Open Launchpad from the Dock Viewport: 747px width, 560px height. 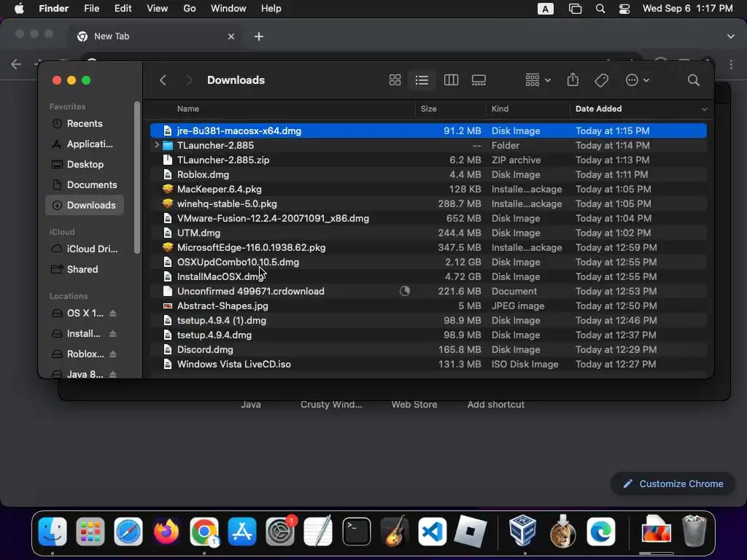[x=90, y=532]
